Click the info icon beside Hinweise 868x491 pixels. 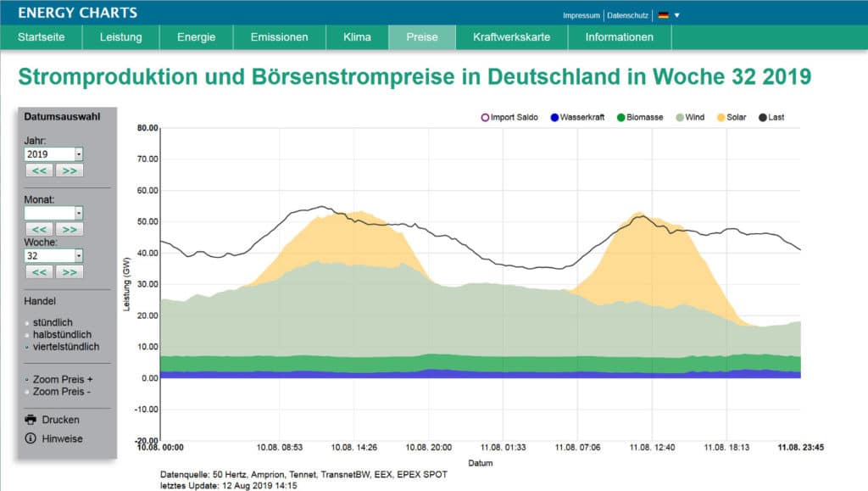coord(31,438)
